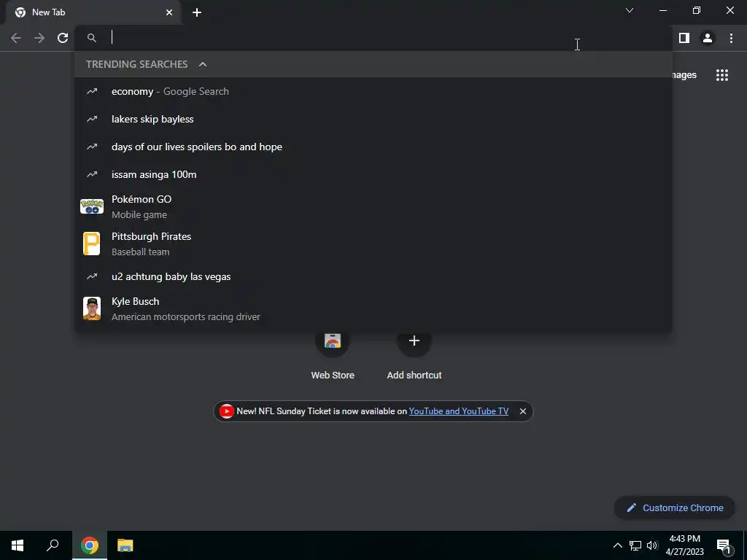Pick the Pokémon GO suggestion
Screen dimensions: 747x560
point(373,206)
